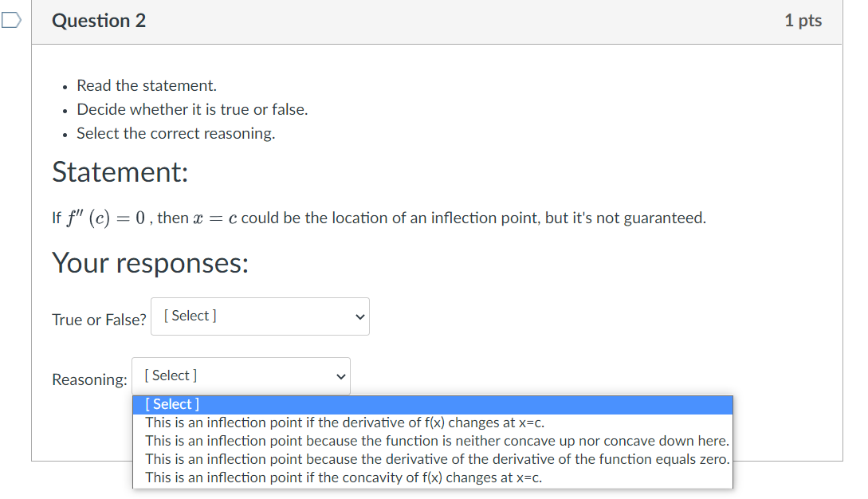Click the Select the correct reasoning bullet
The image size is (868, 499).
pyautogui.click(x=175, y=133)
